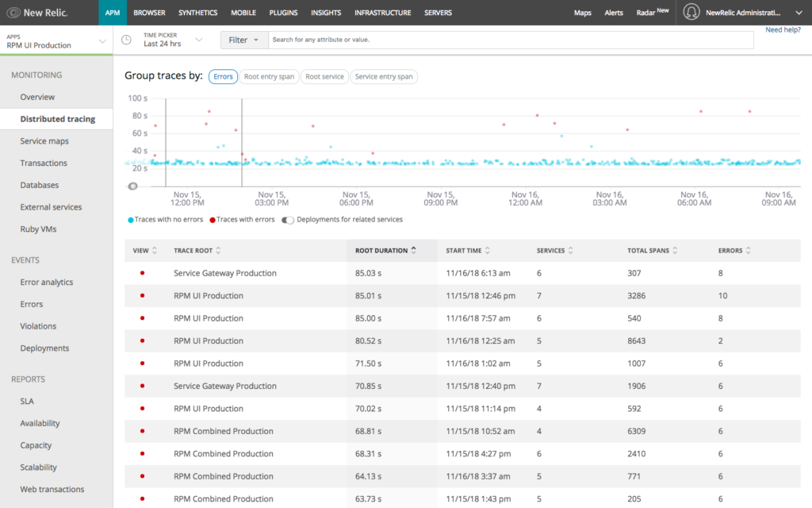
Task: Click red error dot for 68.81 s trace
Action: click(x=142, y=431)
